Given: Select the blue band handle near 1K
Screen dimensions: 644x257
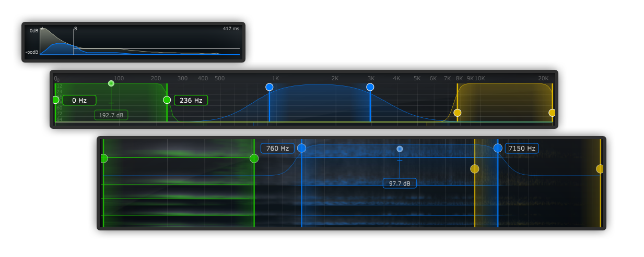Looking at the screenshot, I should point(270,87).
